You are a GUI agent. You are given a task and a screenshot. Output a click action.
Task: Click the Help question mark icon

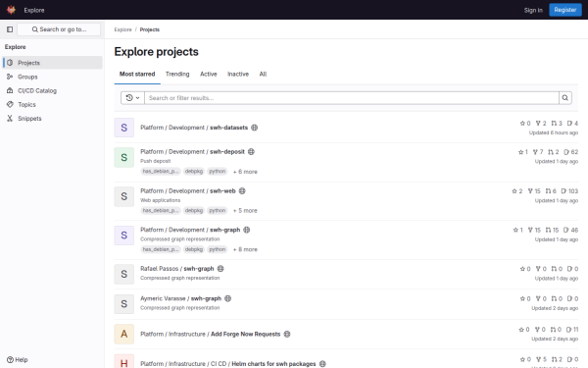tap(10, 360)
